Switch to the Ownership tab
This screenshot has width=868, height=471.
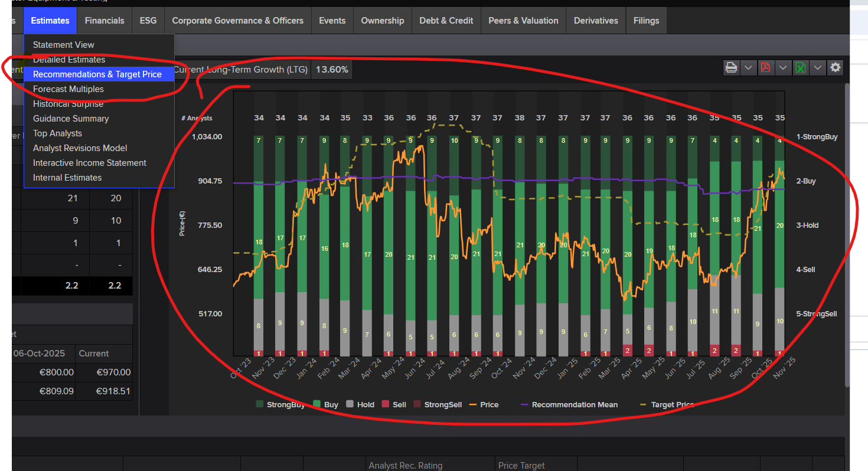coord(383,21)
